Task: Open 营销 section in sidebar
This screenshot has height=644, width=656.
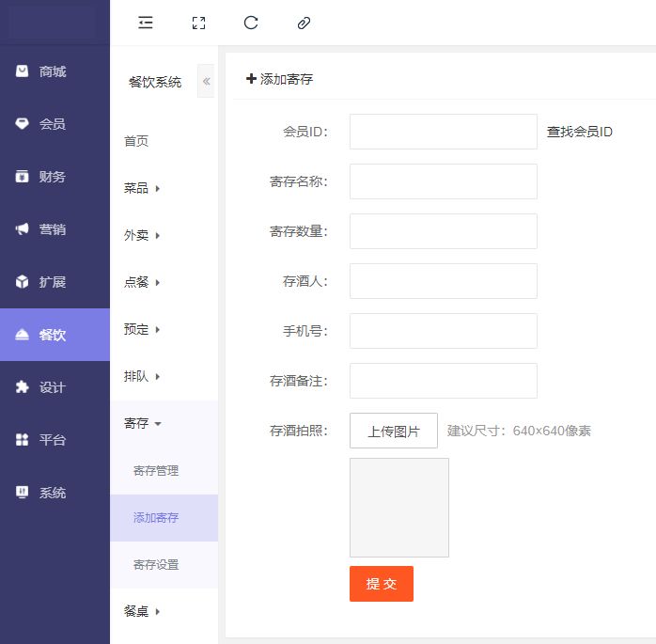Action: coord(54,229)
